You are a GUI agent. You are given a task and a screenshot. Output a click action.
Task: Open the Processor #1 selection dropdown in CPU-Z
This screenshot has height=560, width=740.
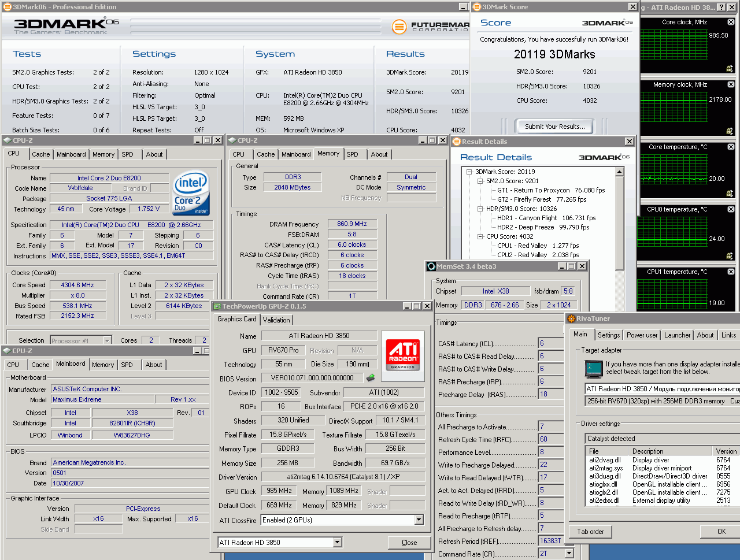(108, 340)
